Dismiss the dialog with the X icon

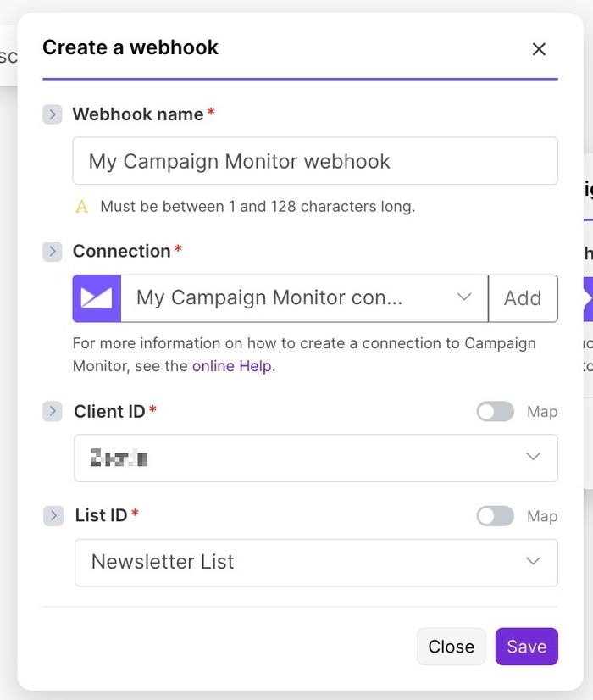539,48
